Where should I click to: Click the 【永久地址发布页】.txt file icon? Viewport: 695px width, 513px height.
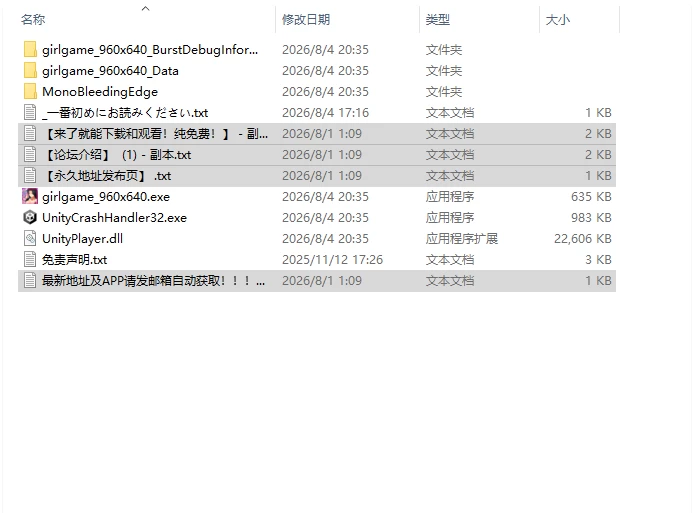point(30,176)
